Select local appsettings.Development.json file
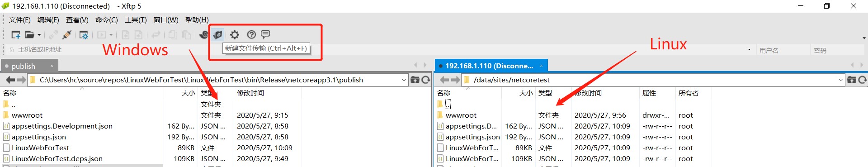The height and width of the screenshot is (167, 868). tap(62, 126)
